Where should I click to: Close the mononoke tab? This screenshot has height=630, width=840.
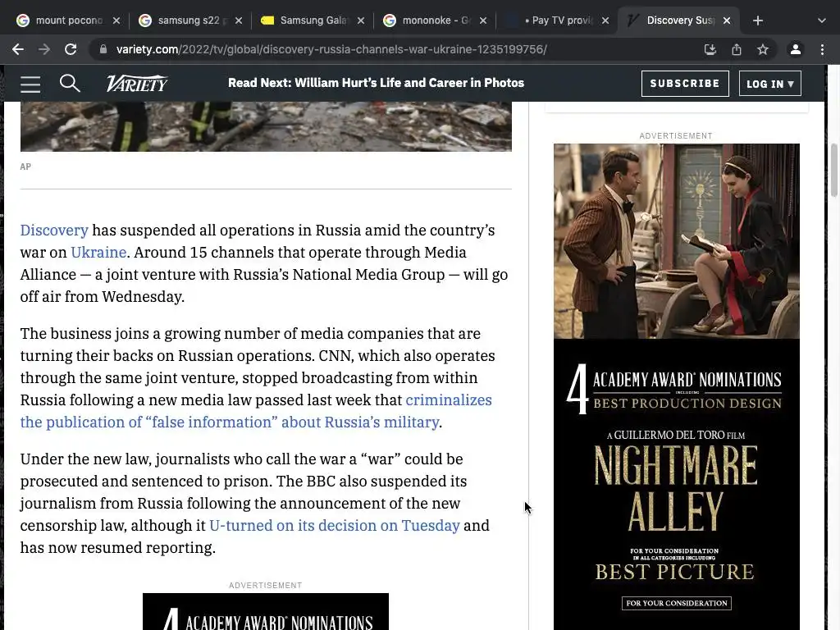tap(482, 21)
